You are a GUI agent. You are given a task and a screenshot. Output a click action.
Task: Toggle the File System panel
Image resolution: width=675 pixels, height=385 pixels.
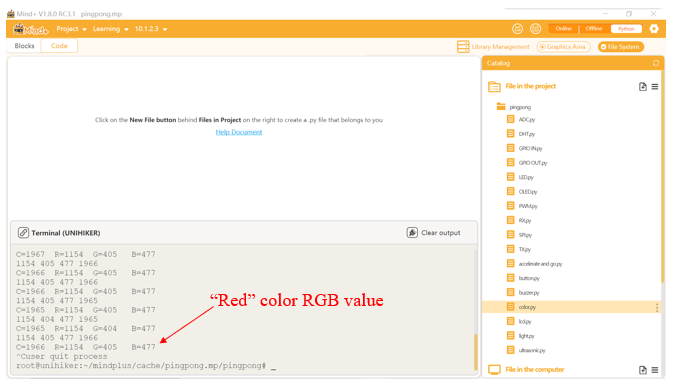coord(620,47)
